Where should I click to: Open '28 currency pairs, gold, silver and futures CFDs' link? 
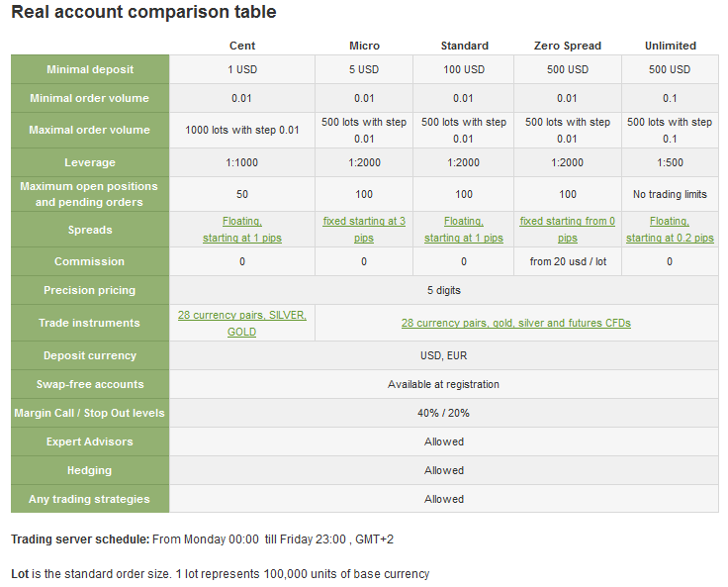click(x=515, y=323)
